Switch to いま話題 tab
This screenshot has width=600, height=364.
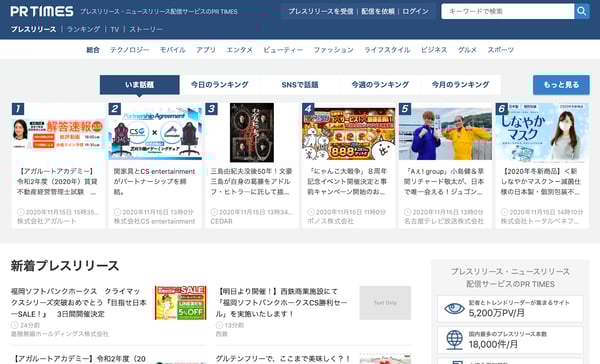point(140,85)
